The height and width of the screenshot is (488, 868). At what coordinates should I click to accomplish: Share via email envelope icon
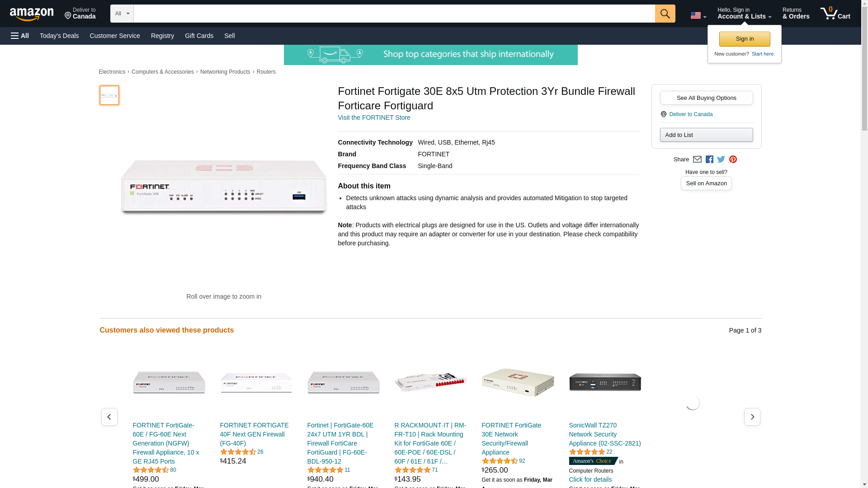[x=697, y=160]
